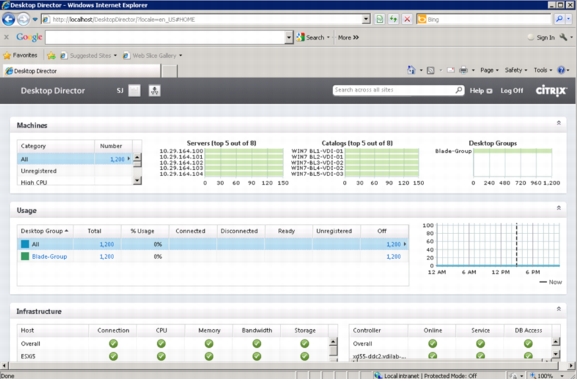This screenshot has width=578, height=381.
Task: Select the High CPU category row
Action: [74, 182]
